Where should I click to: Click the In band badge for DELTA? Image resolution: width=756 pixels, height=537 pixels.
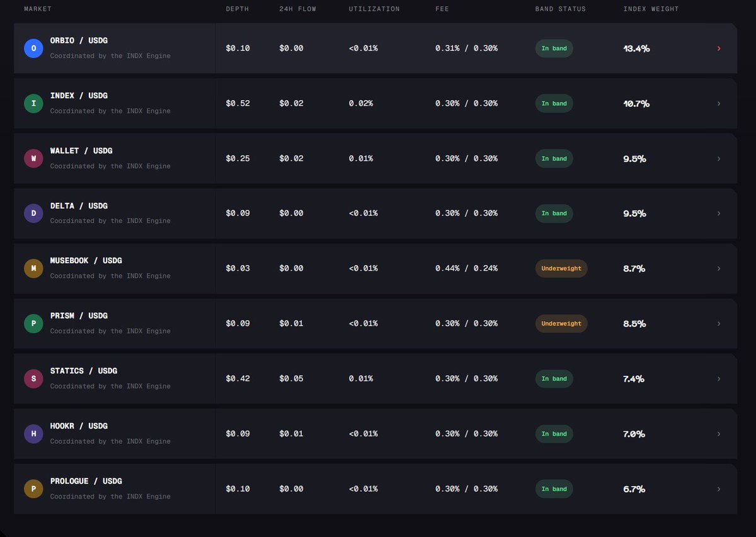tap(554, 213)
